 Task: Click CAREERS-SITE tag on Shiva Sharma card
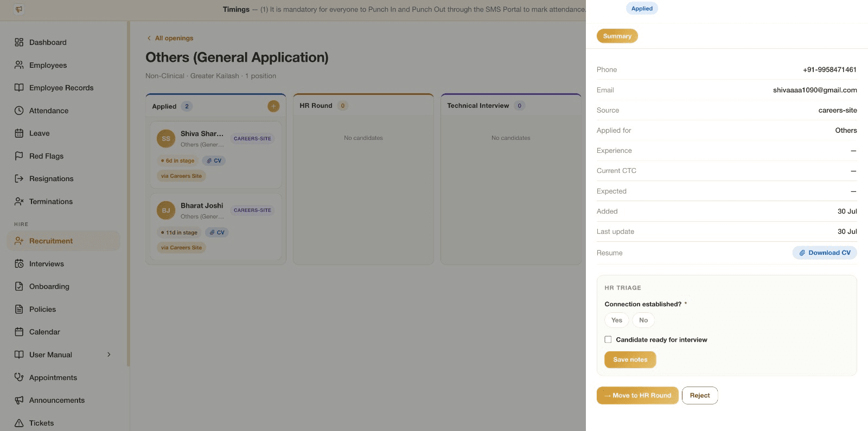tap(252, 138)
